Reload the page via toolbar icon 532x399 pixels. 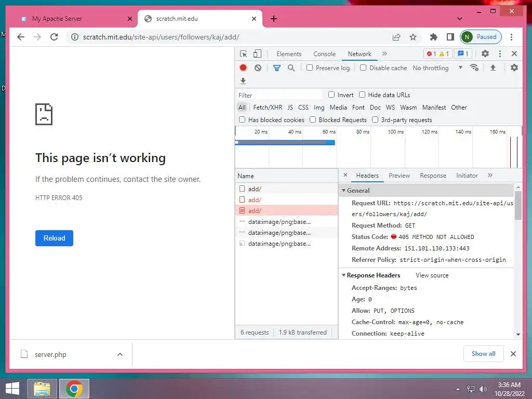(54, 37)
